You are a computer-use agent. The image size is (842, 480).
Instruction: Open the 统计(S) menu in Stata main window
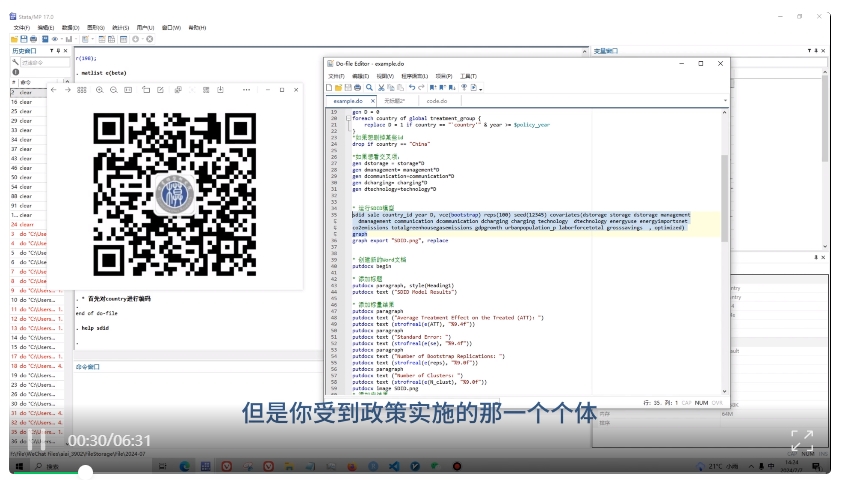coord(120,27)
